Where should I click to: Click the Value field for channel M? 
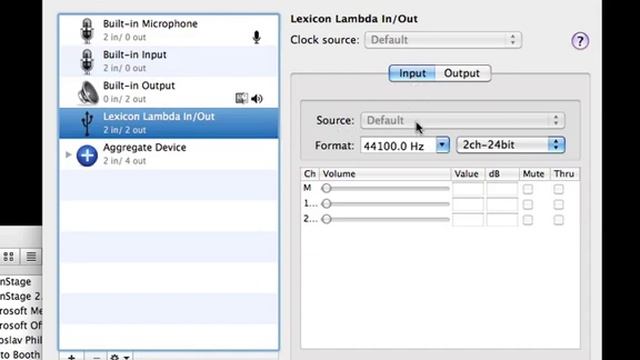468,189
